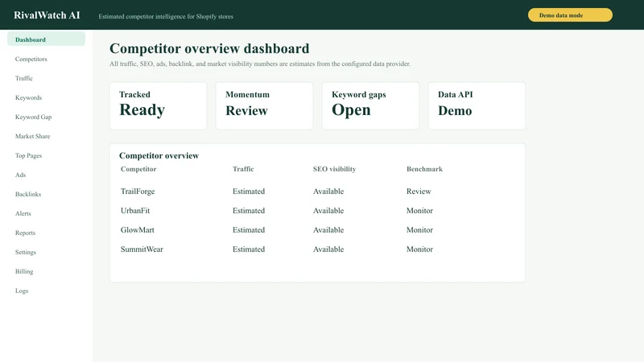The image size is (644, 362).
Task: Click the Traffic column header
Action: click(243, 169)
